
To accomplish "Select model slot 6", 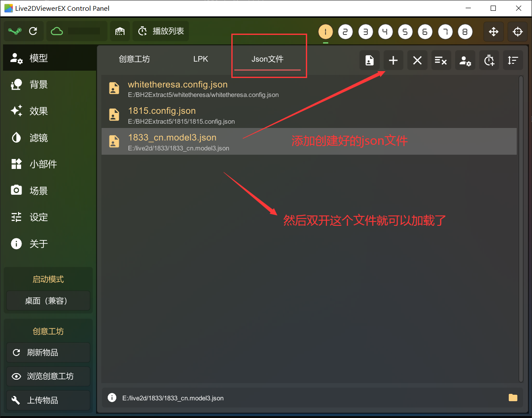I will [x=425, y=31].
